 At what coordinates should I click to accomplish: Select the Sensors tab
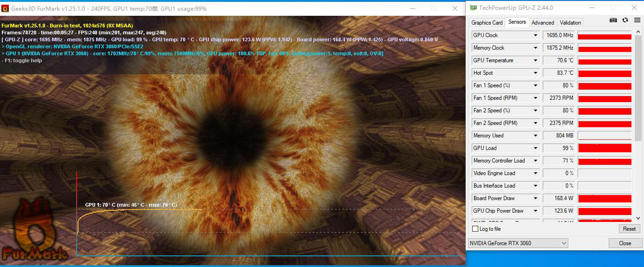pyautogui.click(x=517, y=22)
